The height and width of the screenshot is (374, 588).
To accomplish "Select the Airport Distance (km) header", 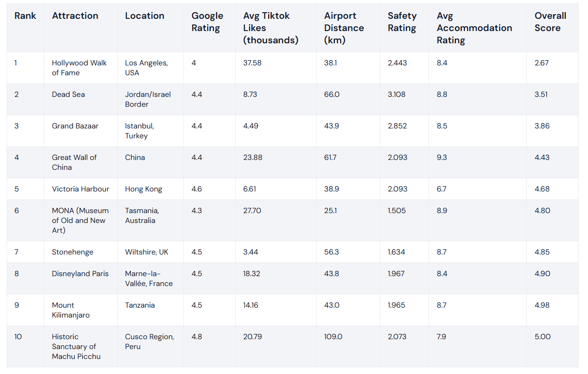I will [x=344, y=28].
